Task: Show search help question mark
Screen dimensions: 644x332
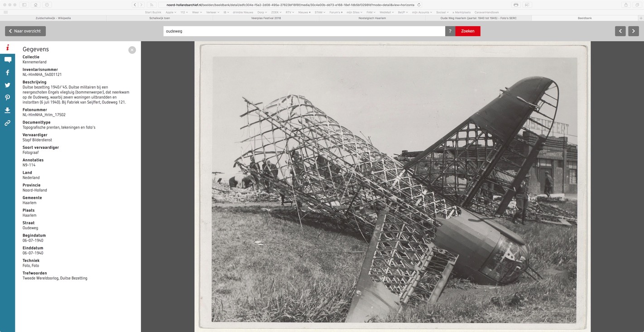Action: point(450,31)
